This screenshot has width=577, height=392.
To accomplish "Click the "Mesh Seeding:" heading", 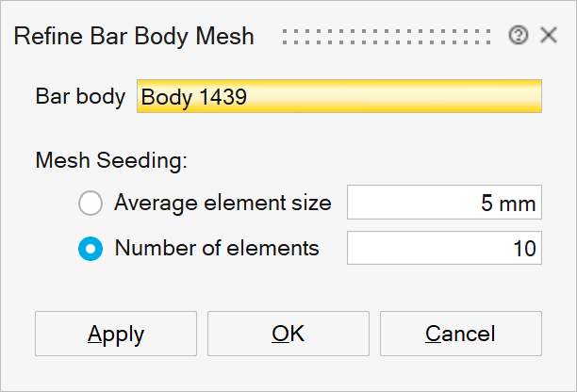I will click(111, 160).
